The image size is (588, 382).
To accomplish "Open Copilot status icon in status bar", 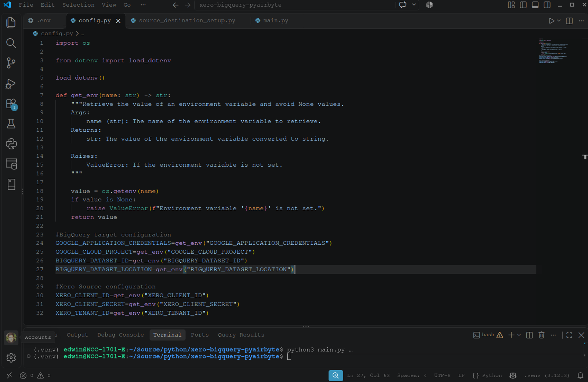I will click(513, 375).
